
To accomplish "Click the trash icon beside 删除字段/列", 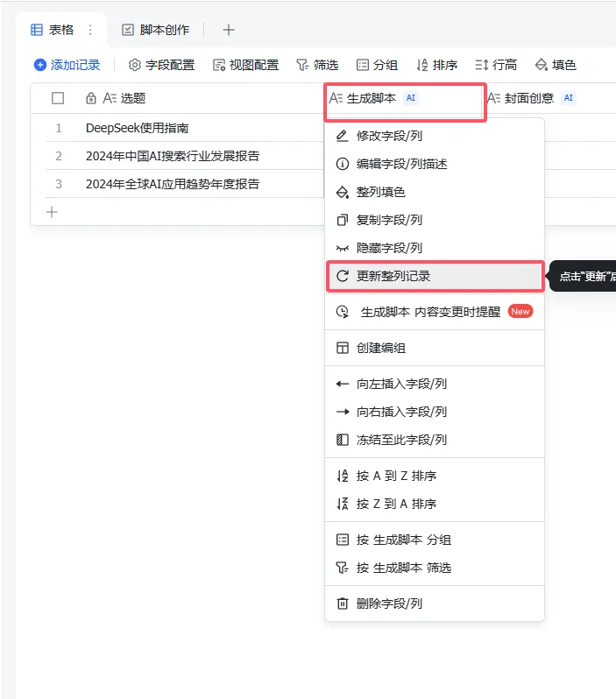I will (342, 604).
